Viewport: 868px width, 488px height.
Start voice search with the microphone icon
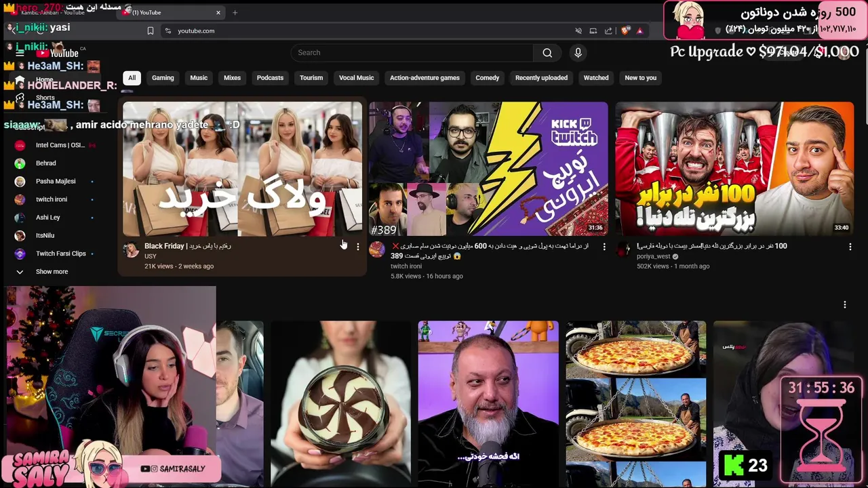tap(578, 53)
